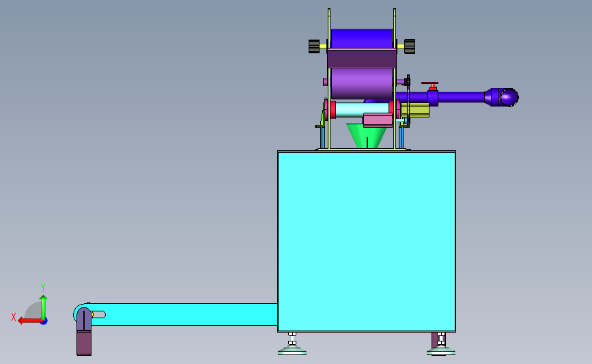Select the slotted hole at the conveyor end
This screenshot has width=592, height=364.
(x=98, y=314)
